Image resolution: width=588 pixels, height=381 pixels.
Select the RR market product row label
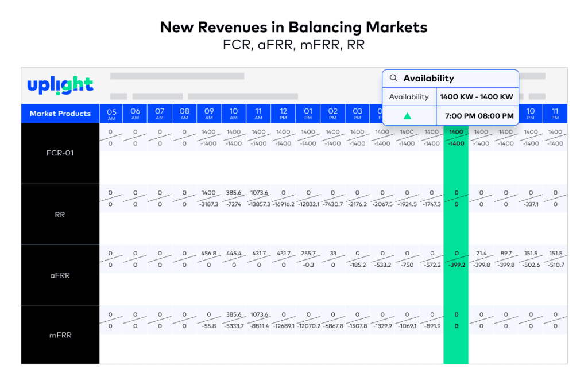point(60,215)
